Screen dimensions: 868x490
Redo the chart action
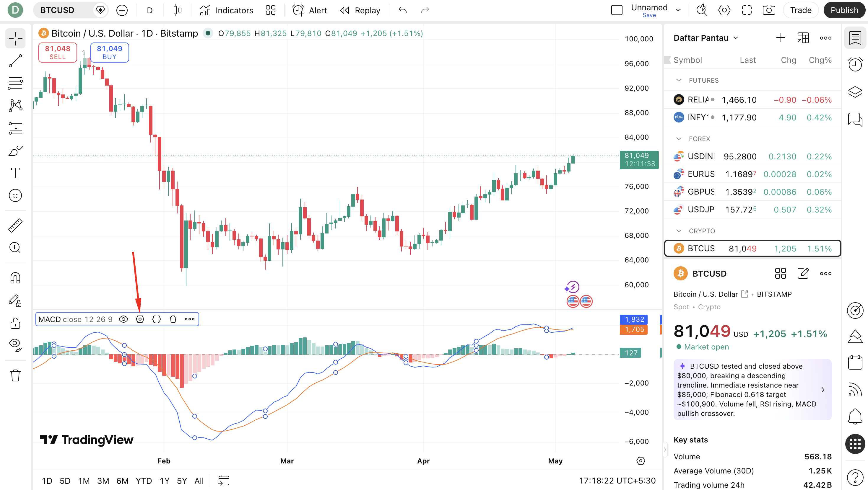(x=425, y=10)
